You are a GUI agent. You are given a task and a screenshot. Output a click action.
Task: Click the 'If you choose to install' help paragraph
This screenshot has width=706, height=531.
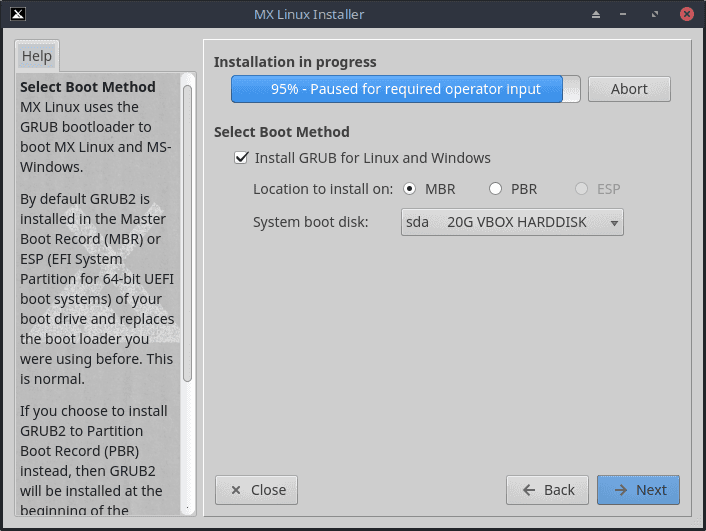tap(94, 461)
